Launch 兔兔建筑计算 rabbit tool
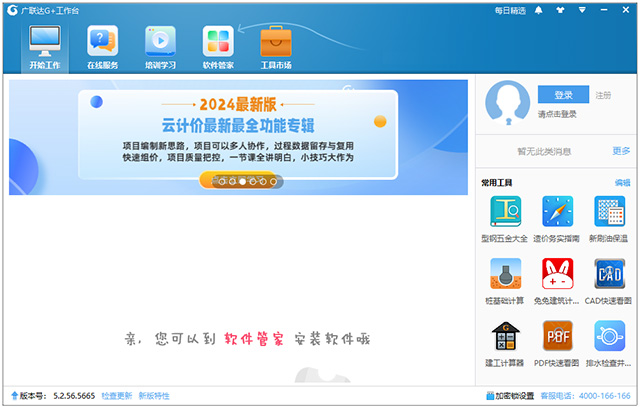640x407 pixels. [x=557, y=281]
